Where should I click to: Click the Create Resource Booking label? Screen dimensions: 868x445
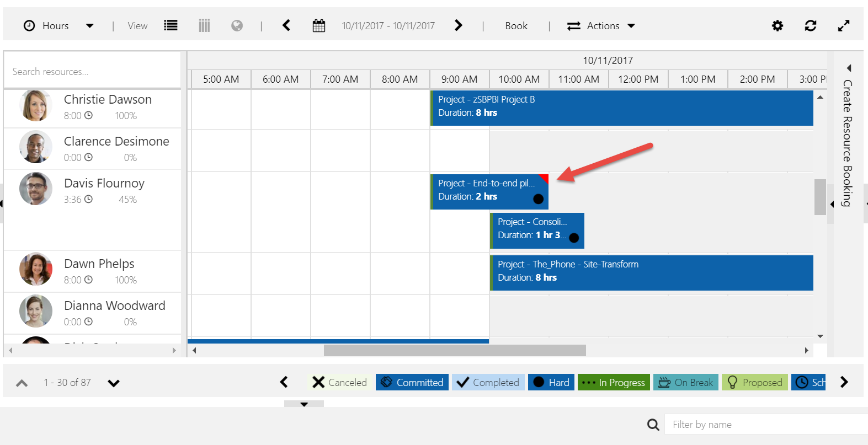(848, 143)
